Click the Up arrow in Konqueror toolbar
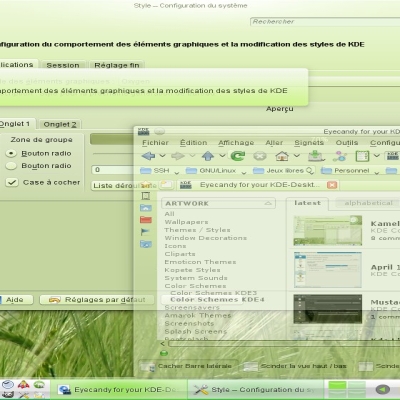The image size is (400, 400). pos(208,156)
